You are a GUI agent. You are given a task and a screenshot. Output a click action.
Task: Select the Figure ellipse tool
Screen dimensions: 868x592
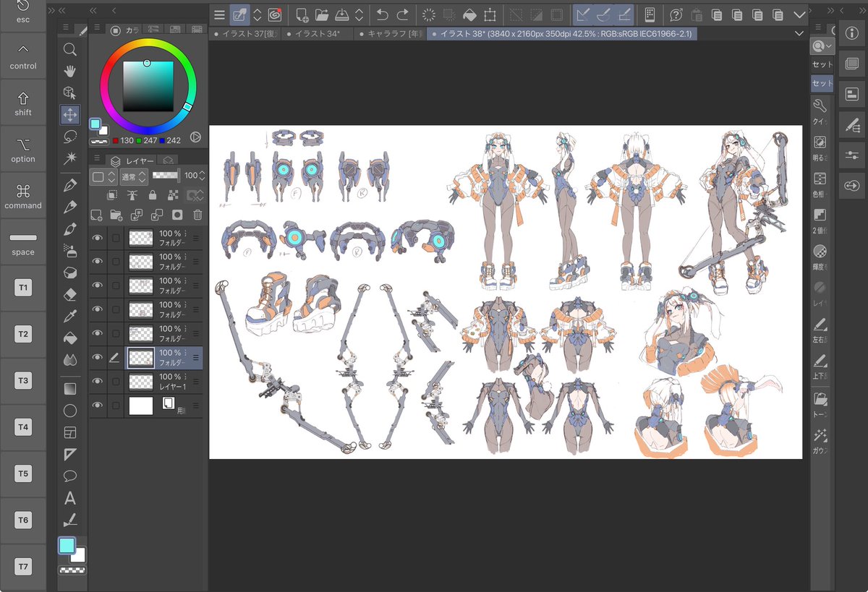pyautogui.click(x=70, y=411)
